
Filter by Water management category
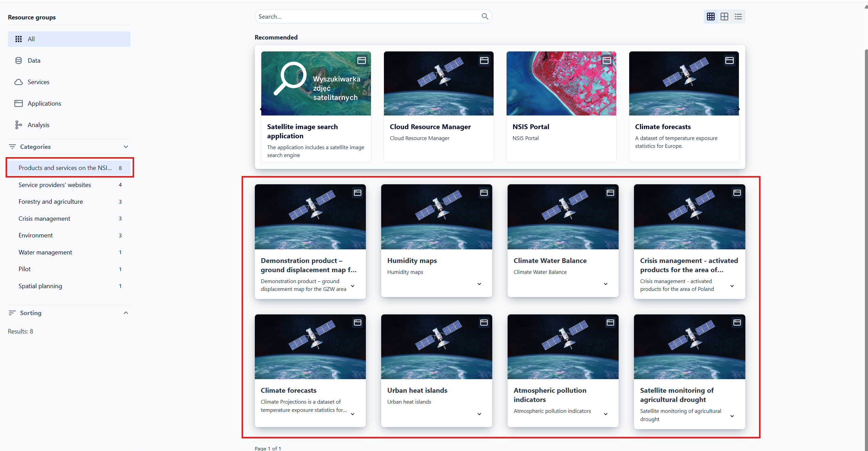point(69,252)
